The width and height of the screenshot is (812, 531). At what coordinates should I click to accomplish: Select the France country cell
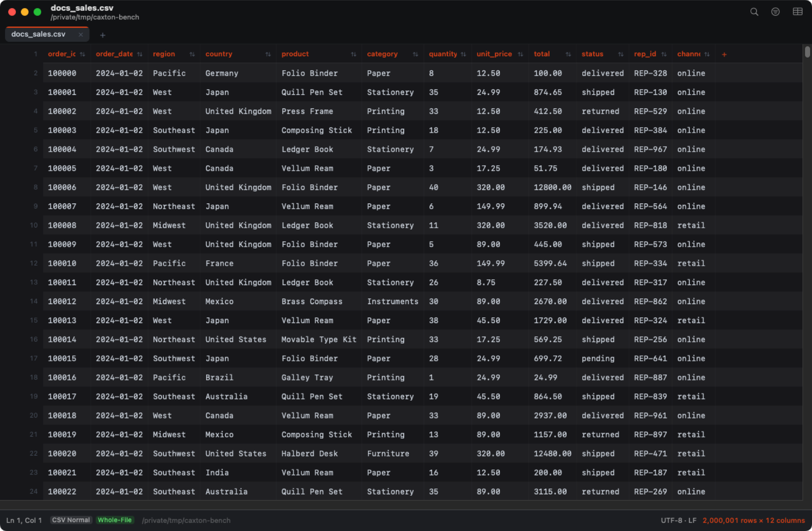pos(238,263)
